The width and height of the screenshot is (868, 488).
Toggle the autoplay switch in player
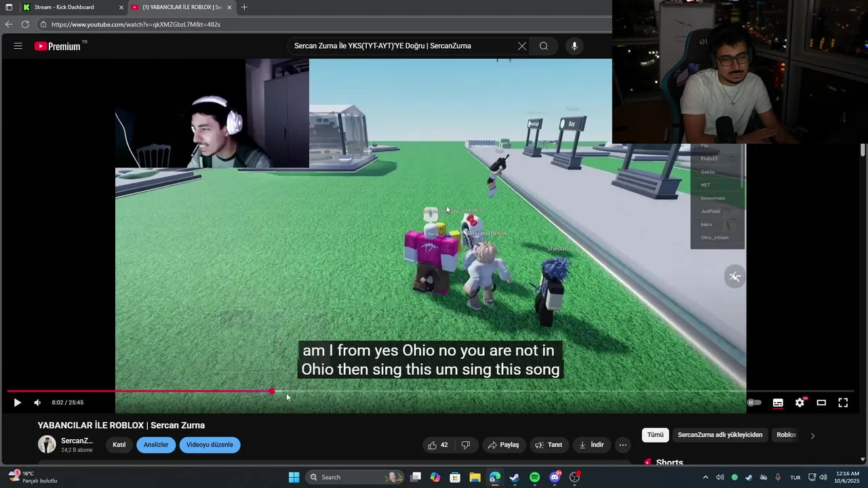click(x=754, y=403)
